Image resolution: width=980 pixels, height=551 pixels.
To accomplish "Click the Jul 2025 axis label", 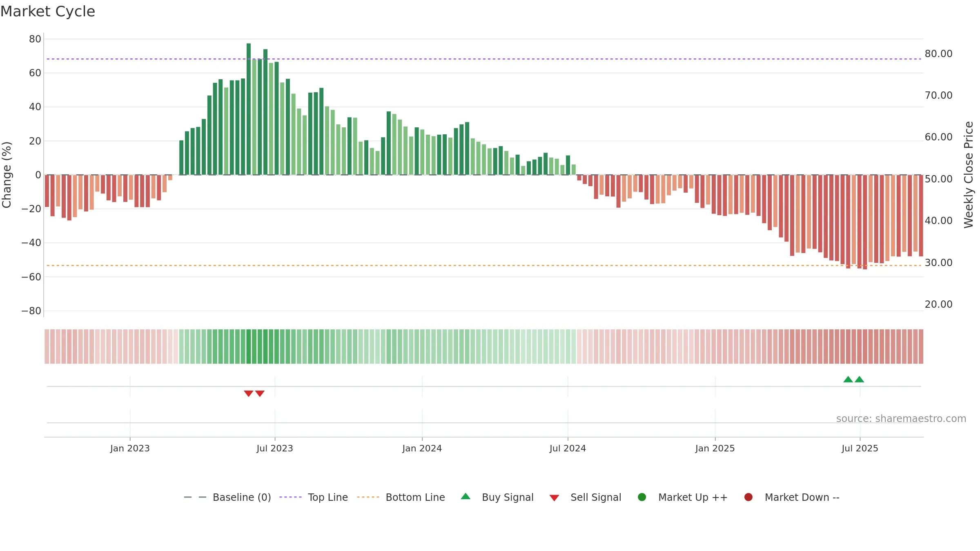I will point(860,448).
